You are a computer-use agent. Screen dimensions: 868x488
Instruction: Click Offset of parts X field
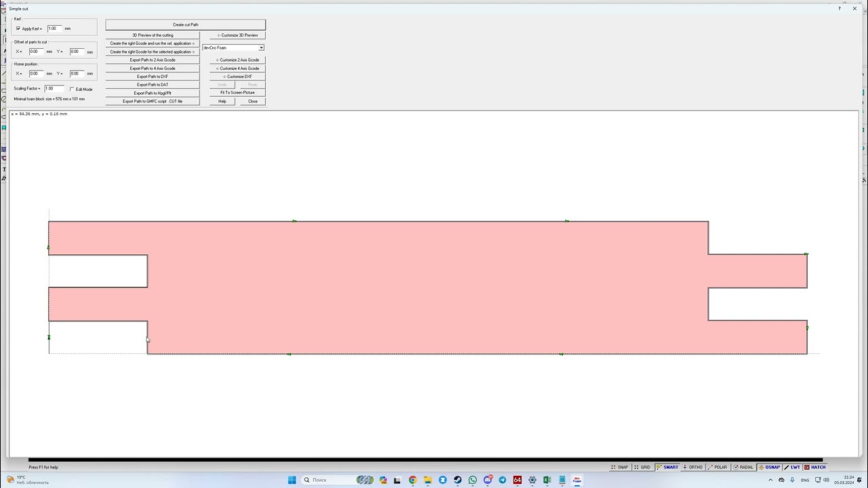coord(36,52)
